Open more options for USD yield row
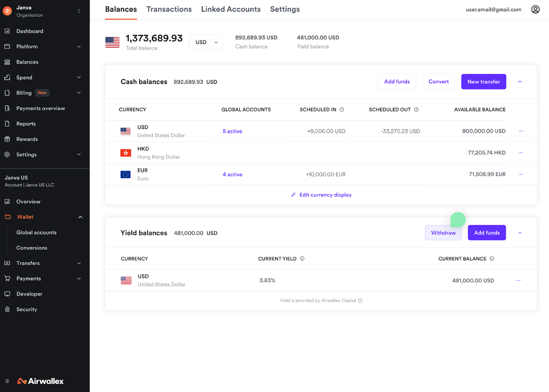 click(518, 281)
